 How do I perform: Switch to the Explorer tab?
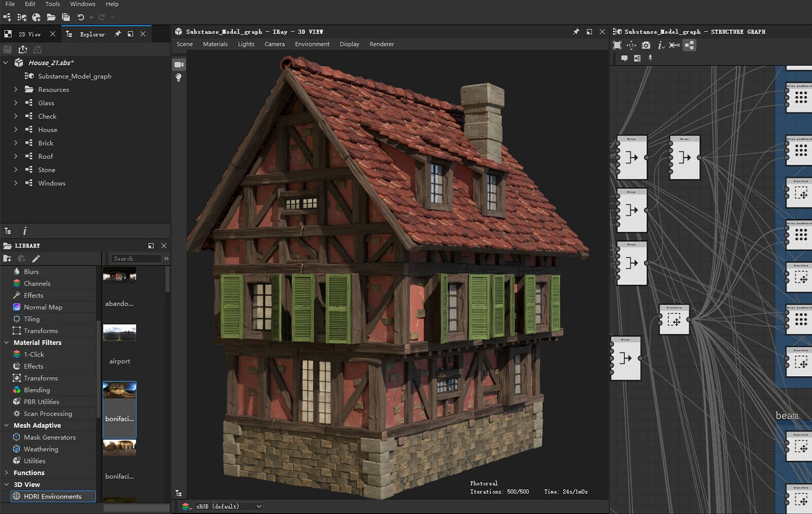coord(93,34)
